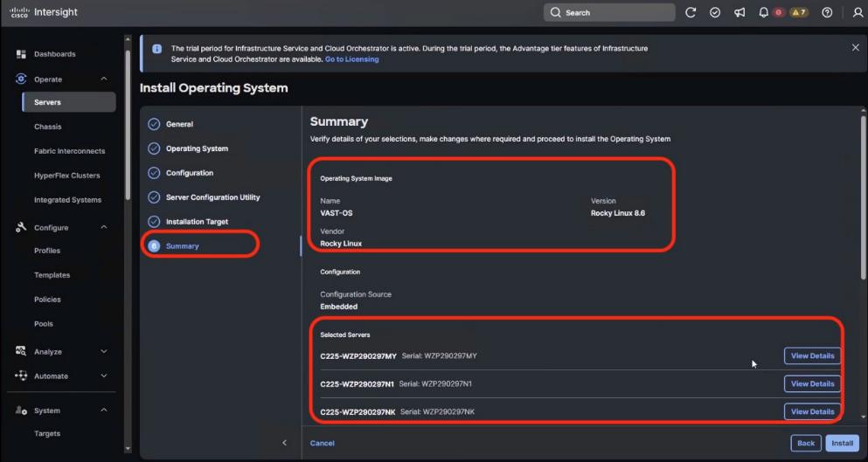868x462 pixels.
Task: Open the help question mark icon
Action: click(827, 12)
